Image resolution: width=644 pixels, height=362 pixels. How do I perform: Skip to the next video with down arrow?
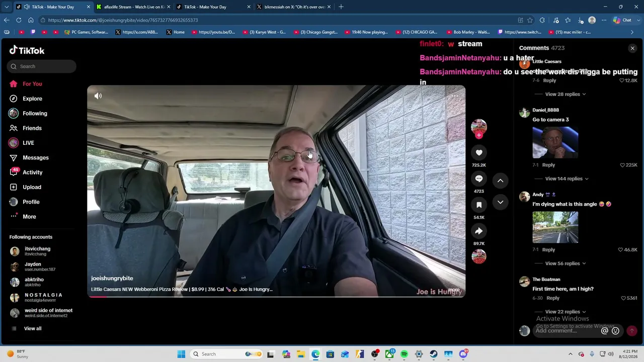[500, 202]
